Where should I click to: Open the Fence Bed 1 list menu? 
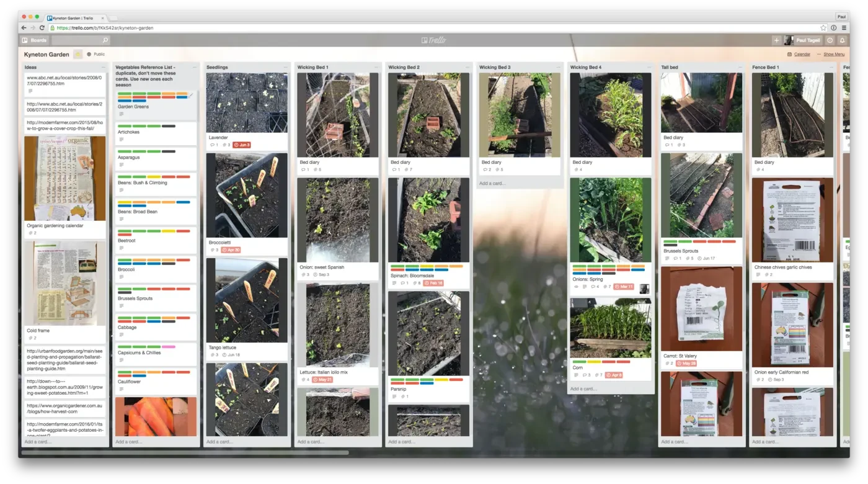click(831, 67)
